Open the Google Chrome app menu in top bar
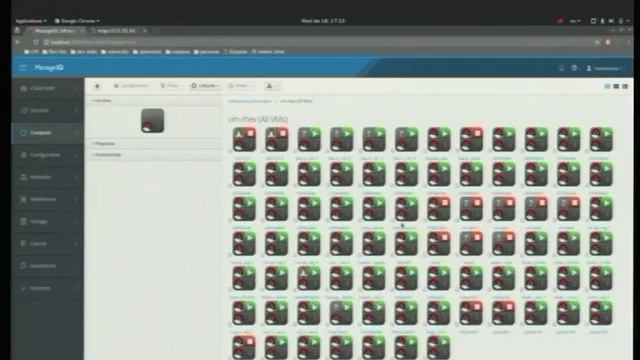The image size is (640, 360). pyautogui.click(x=77, y=21)
